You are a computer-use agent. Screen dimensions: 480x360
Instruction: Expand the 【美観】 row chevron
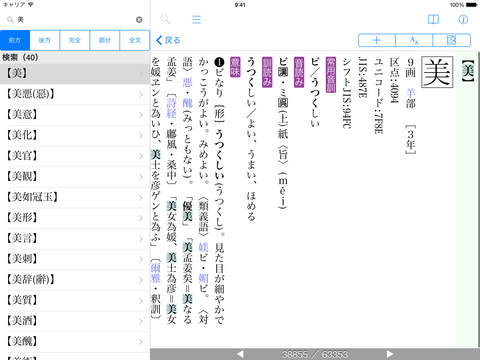click(141, 177)
